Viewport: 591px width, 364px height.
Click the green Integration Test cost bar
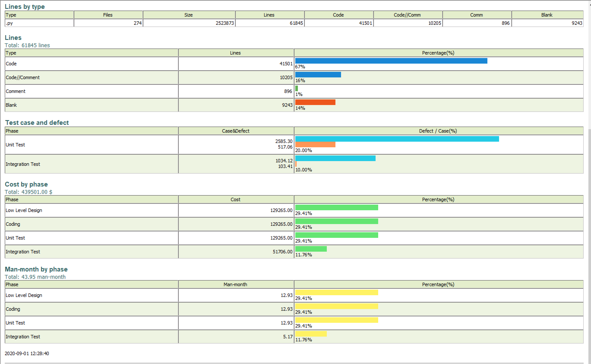[311, 249]
